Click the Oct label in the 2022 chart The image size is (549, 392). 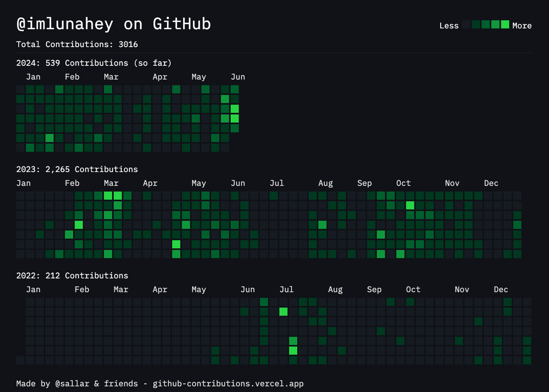click(x=413, y=290)
